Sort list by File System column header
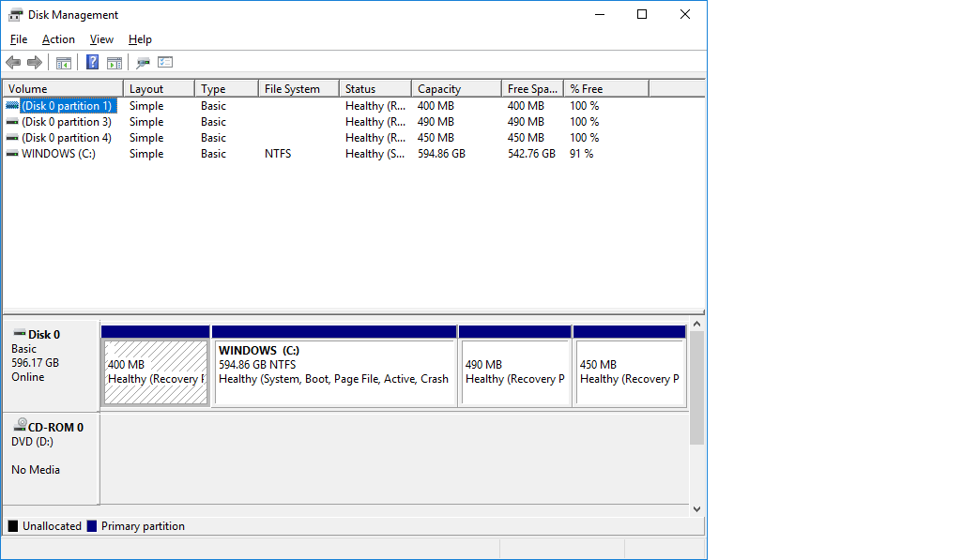Viewport: 963px width, 560px height. (x=298, y=89)
